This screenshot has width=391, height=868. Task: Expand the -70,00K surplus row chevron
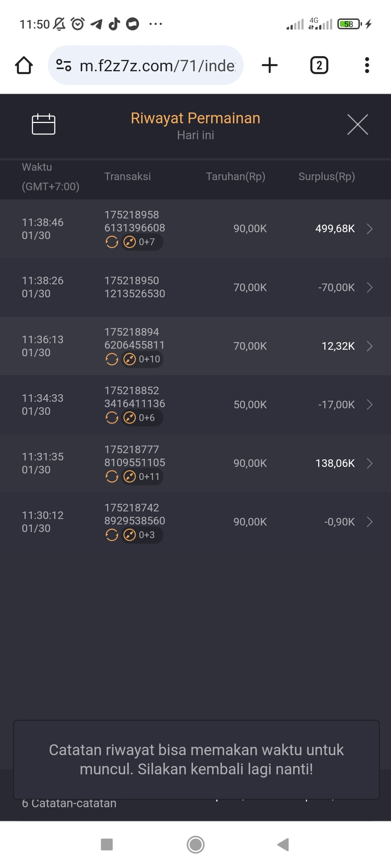[x=370, y=288]
